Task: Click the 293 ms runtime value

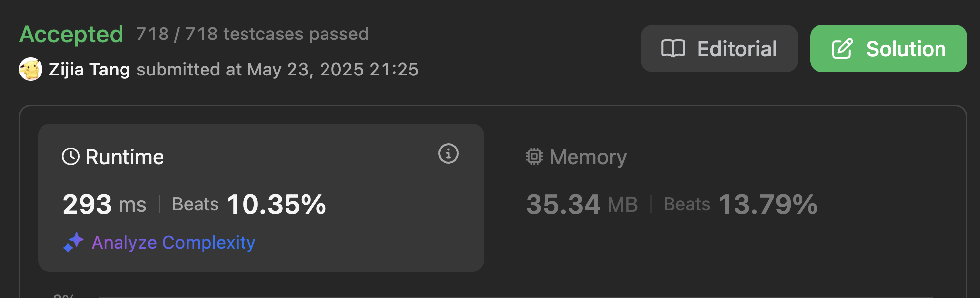Action: click(x=104, y=204)
